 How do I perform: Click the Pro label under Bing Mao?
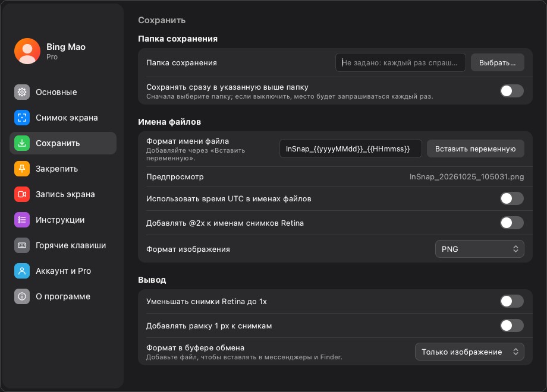click(x=52, y=57)
